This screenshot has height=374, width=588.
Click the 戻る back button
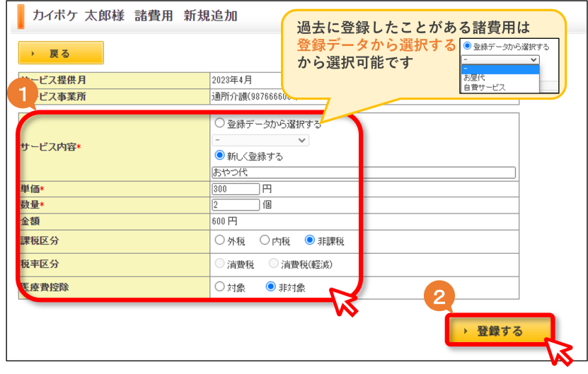coord(61,53)
